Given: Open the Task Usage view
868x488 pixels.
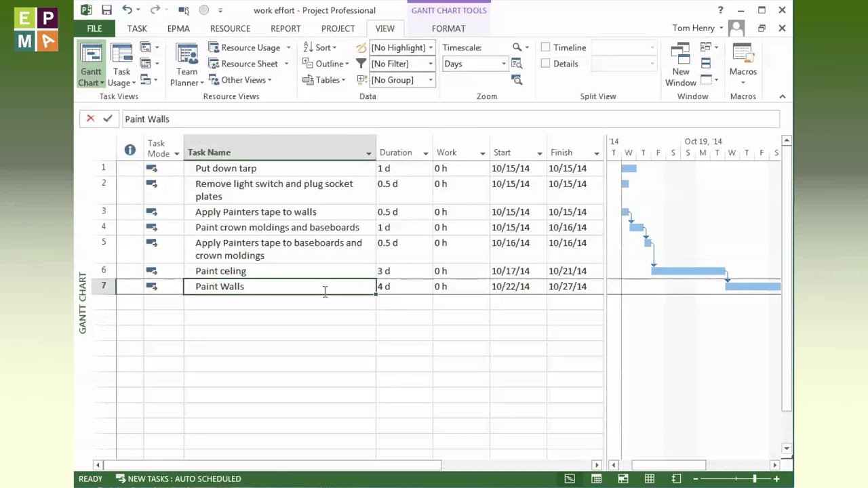Looking at the screenshot, I should click(122, 65).
